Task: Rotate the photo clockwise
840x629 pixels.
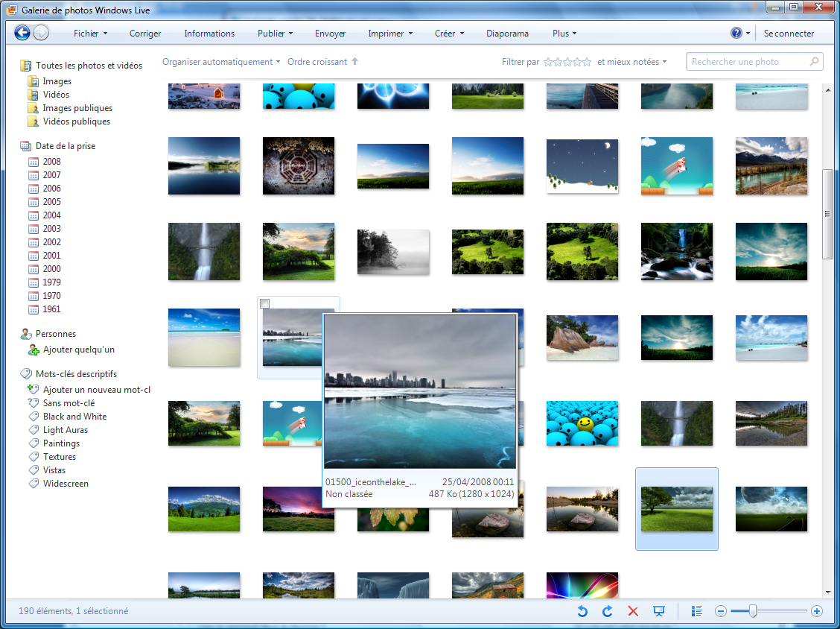Action: (607, 611)
